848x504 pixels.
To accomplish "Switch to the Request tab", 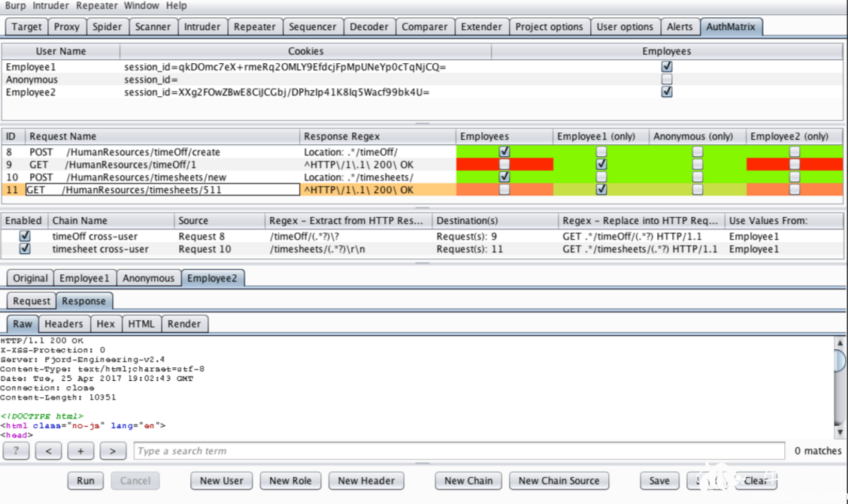I will click(x=32, y=301).
